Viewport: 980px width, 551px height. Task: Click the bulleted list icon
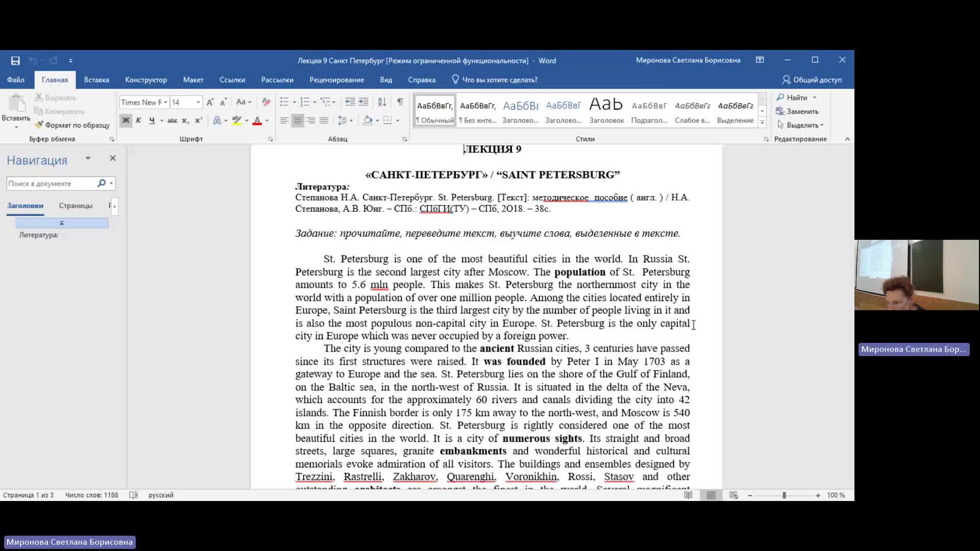pyautogui.click(x=284, y=102)
